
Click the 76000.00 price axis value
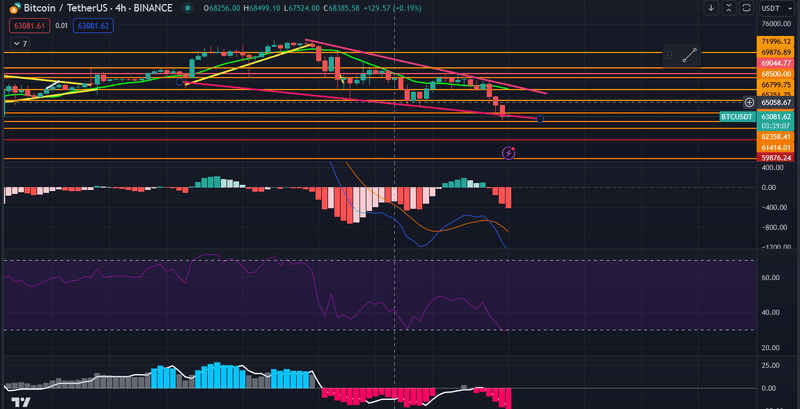(778, 24)
